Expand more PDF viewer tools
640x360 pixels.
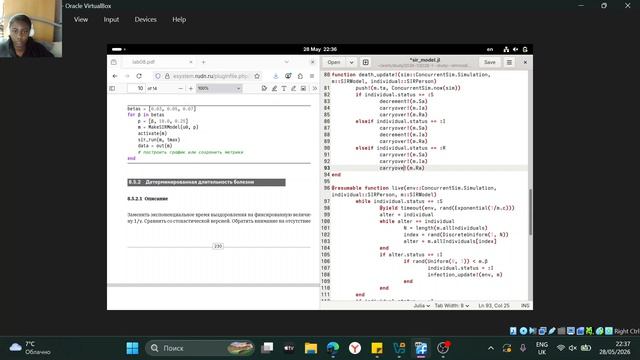pyautogui.click(x=315, y=88)
